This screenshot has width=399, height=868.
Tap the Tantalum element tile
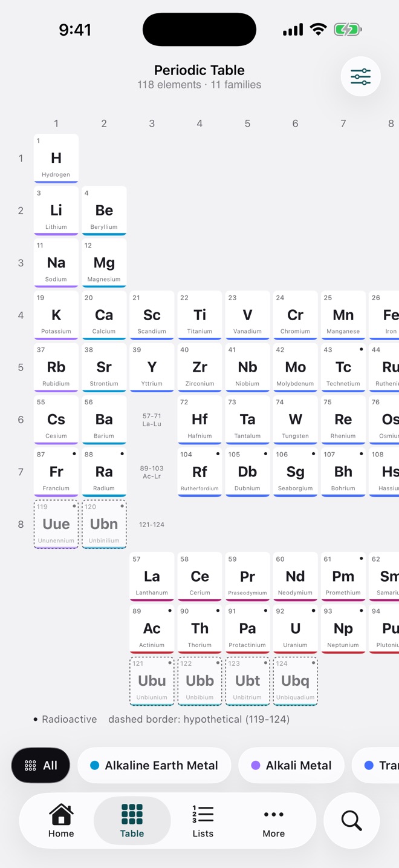247,419
